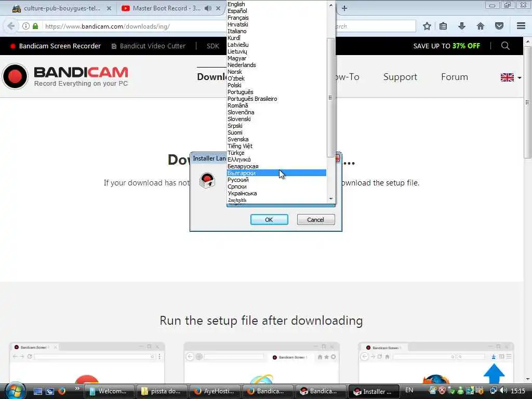This screenshot has height=399, width=532.
Task: Show bookmarks list icon
Action: point(443,26)
